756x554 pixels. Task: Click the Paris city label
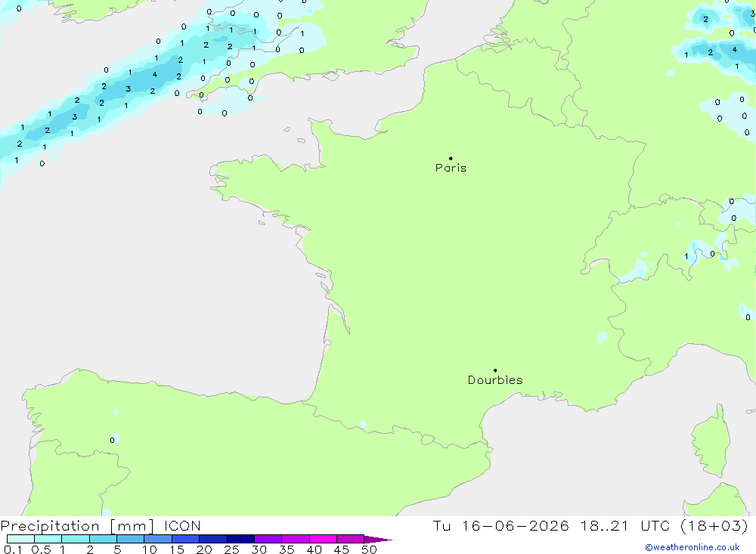451,168
